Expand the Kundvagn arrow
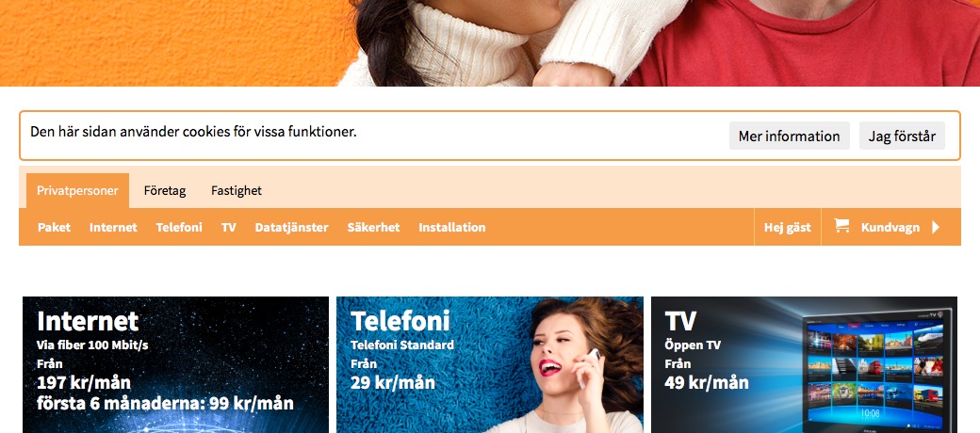The width and height of the screenshot is (980, 433). click(x=936, y=227)
